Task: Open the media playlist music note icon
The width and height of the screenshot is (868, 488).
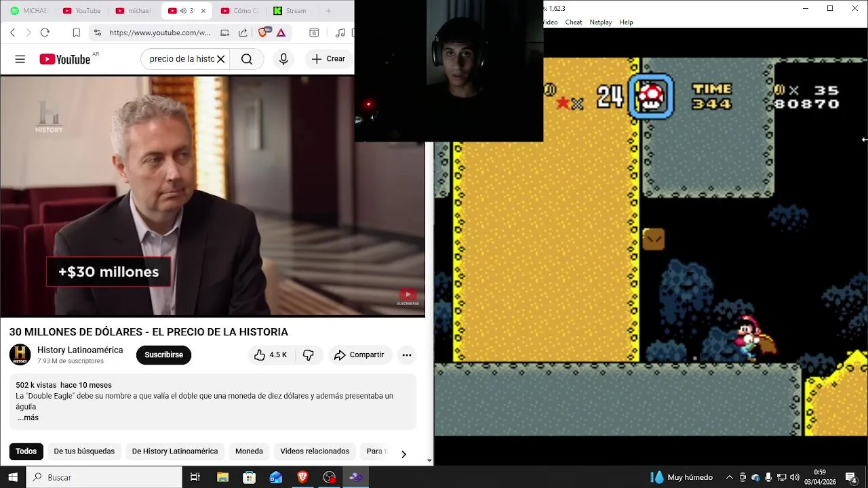Action: point(340,33)
